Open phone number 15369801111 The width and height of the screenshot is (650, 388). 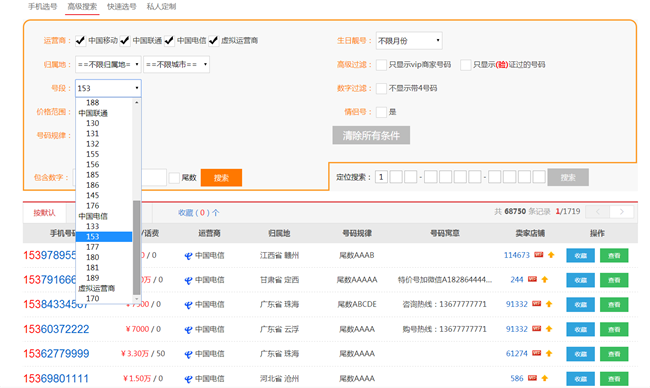click(56, 378)
